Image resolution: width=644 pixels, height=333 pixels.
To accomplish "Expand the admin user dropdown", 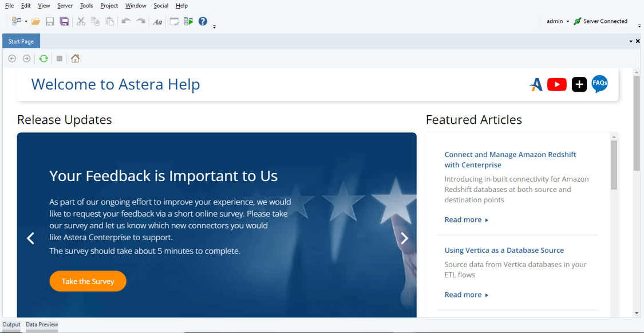I will click(567, 22).
